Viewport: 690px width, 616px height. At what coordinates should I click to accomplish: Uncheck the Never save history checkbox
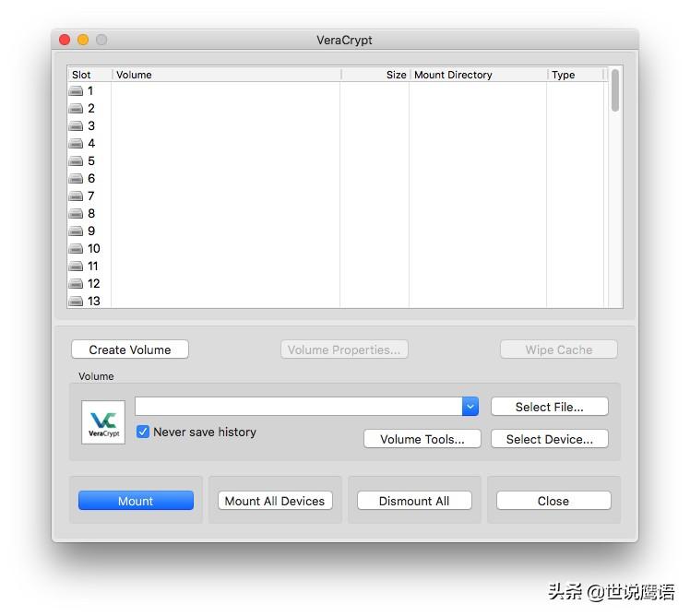click(143, 432)
